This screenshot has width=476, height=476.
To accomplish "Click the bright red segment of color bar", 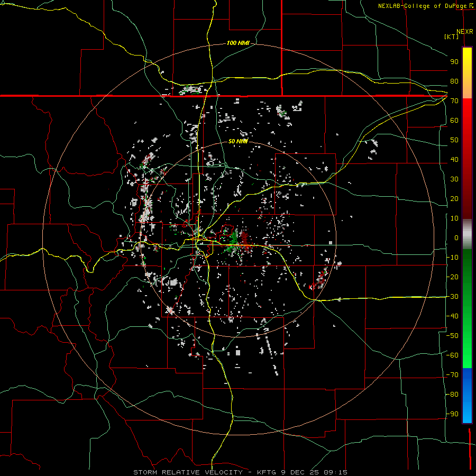I will (x=467, y=115).
